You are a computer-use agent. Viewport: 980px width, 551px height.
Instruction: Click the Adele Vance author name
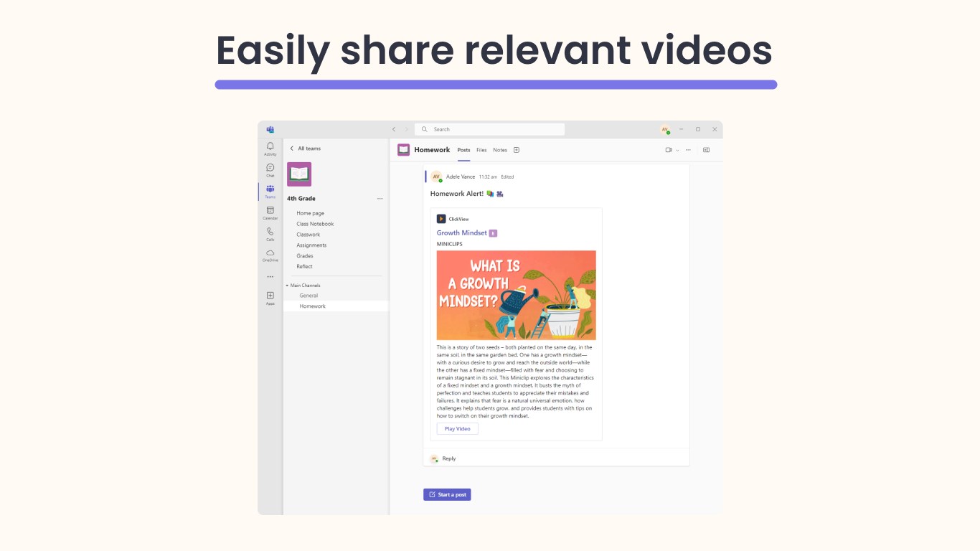tap(461, 176)
